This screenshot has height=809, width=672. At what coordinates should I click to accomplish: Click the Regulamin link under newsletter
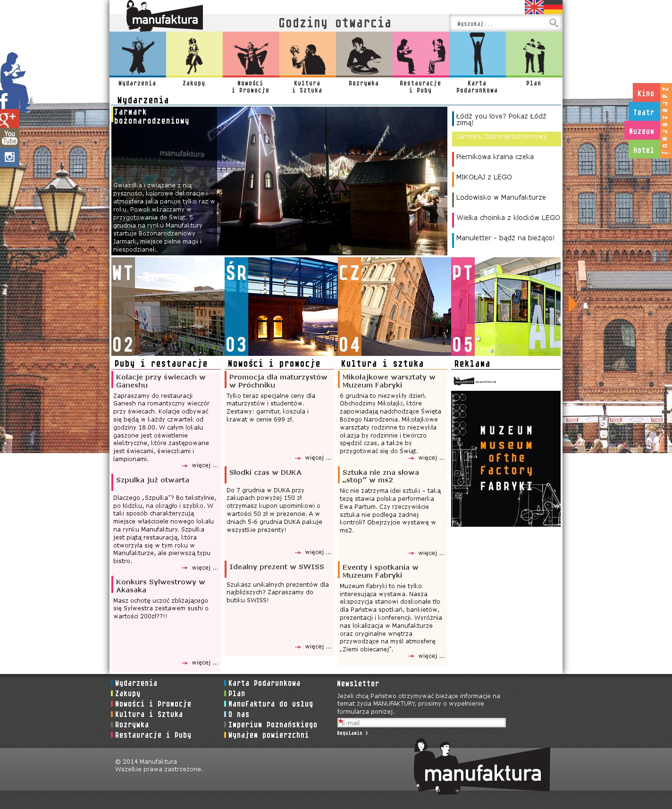[352, 733]
